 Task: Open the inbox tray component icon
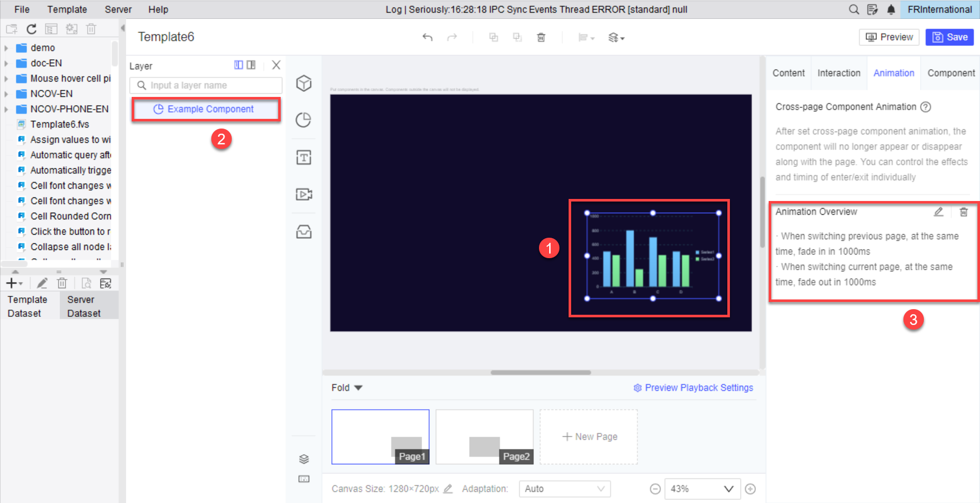click(x=304, y=232)
